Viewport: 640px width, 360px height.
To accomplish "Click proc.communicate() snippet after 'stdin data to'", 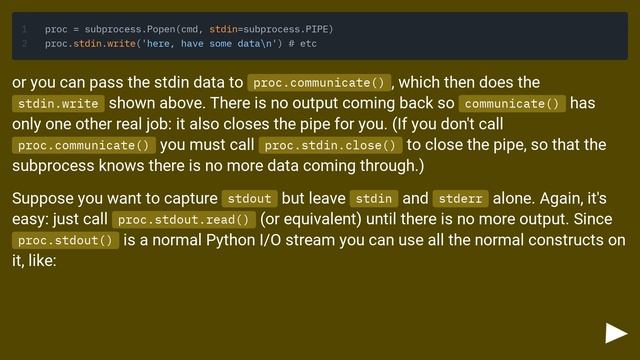I will 319,83.
